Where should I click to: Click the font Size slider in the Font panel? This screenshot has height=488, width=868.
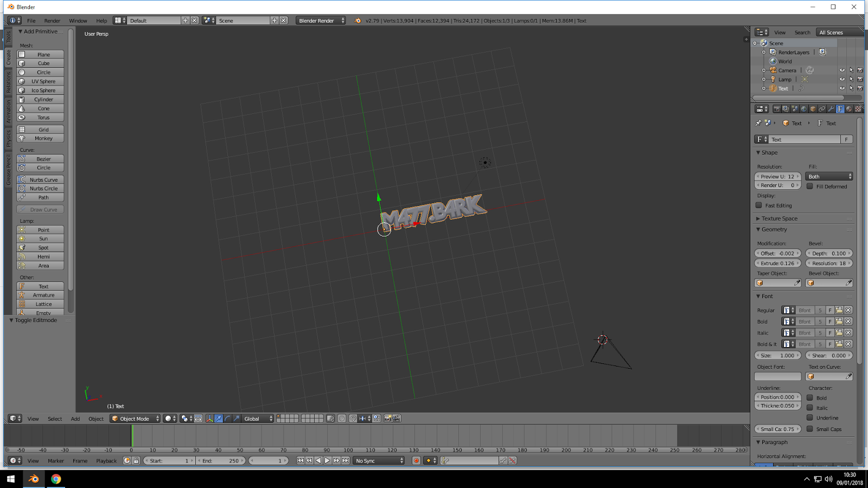coord(777,355)
